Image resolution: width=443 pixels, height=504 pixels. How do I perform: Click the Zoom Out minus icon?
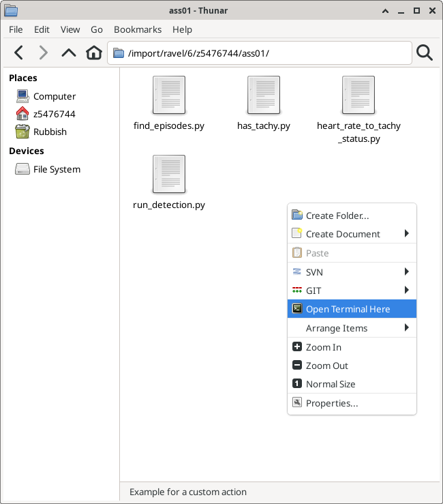pos(297,365)
